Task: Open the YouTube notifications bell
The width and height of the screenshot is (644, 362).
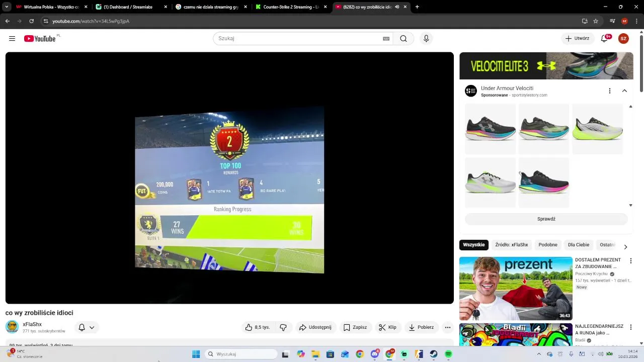Action: point(605,39)
